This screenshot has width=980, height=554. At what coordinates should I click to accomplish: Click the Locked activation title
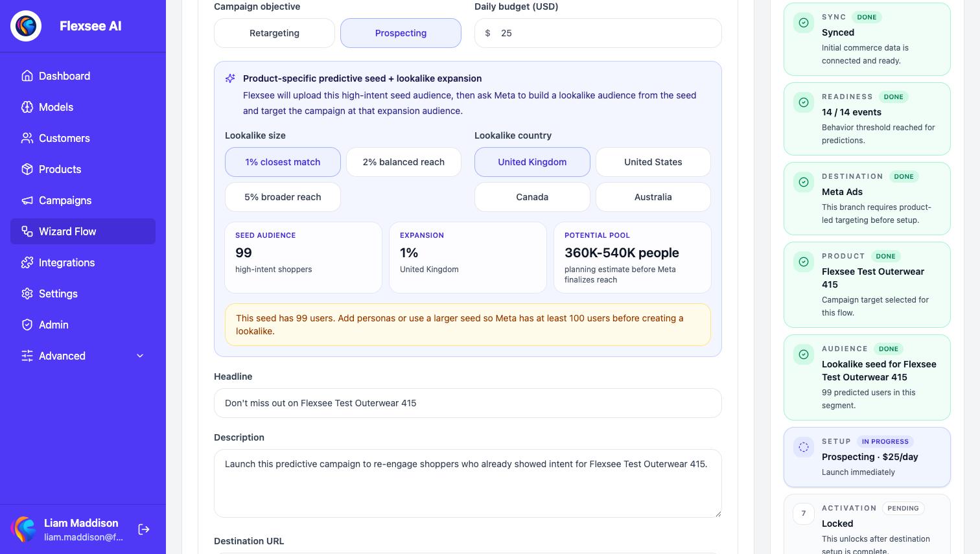(x=837, y=524)
